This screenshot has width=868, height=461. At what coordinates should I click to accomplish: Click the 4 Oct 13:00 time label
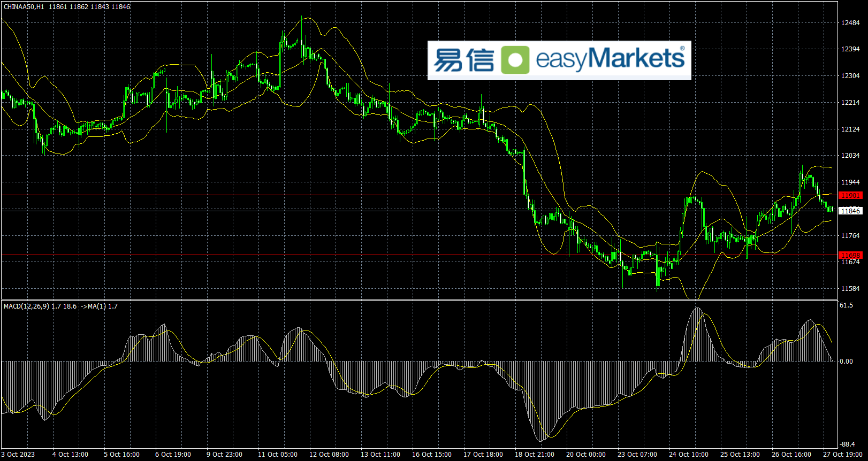70,455
